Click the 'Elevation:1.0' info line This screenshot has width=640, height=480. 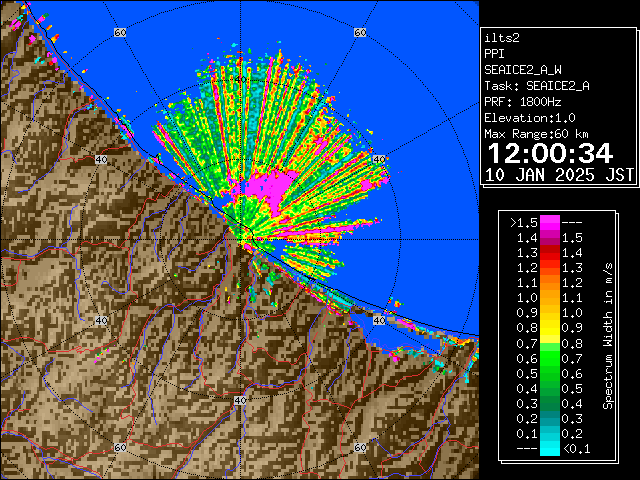coord(530,118)
